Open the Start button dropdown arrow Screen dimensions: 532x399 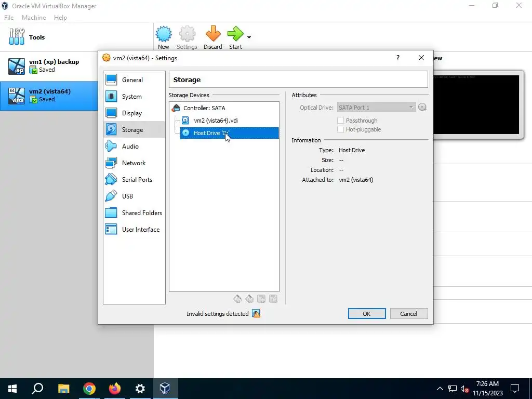pos(249,37)
